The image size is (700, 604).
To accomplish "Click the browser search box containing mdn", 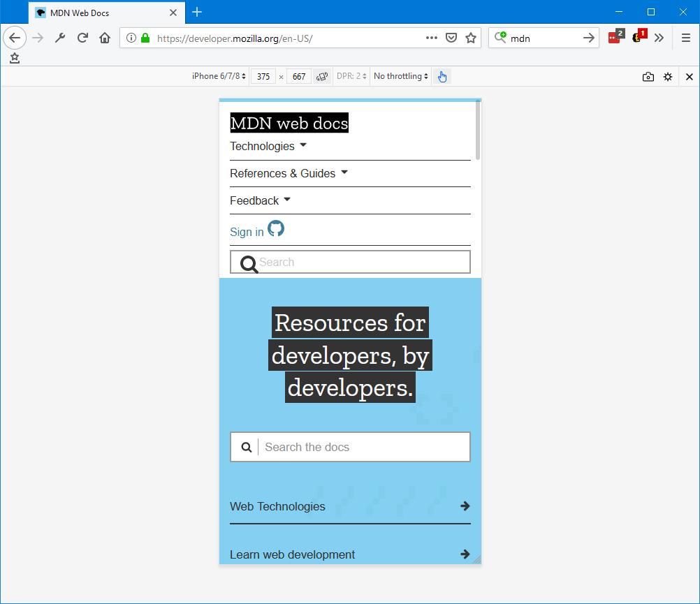I will coord(544,38).
